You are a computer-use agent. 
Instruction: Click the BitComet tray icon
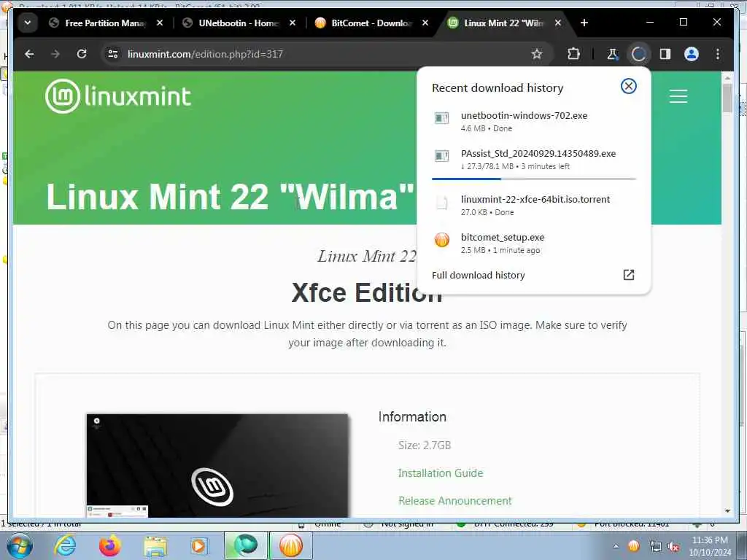[634, 546]
